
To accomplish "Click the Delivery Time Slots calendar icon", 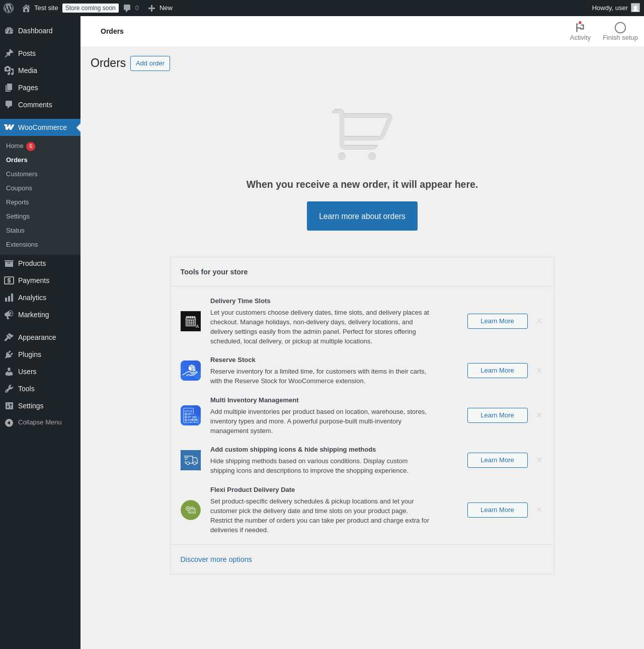I will click(x=191, y=321).
